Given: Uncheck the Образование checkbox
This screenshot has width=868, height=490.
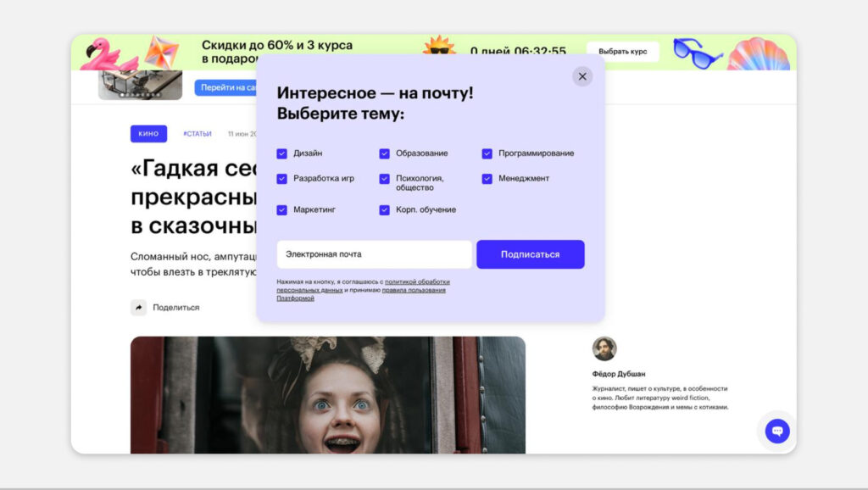Looking at the screenshot, I should point(384,153).
